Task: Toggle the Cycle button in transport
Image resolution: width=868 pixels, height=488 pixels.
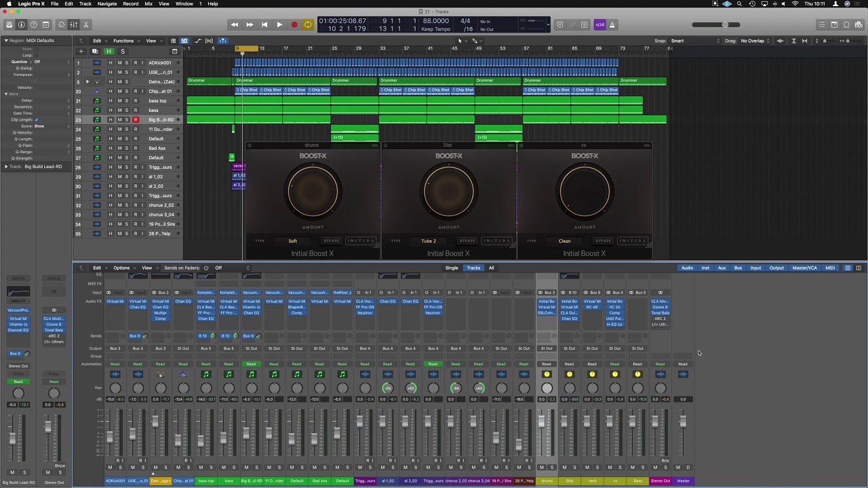Action: click(x=308, y=25)
